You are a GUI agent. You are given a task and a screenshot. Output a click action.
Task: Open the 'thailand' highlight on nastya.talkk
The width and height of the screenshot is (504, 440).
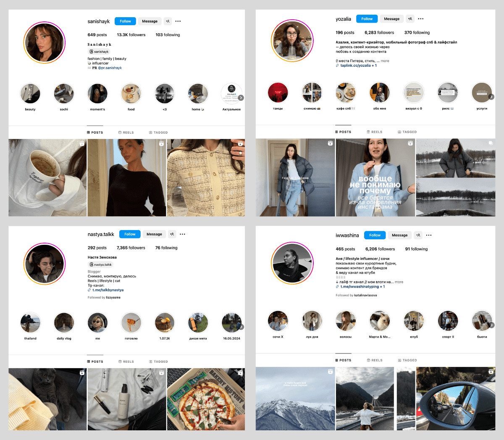pos(30,323)
